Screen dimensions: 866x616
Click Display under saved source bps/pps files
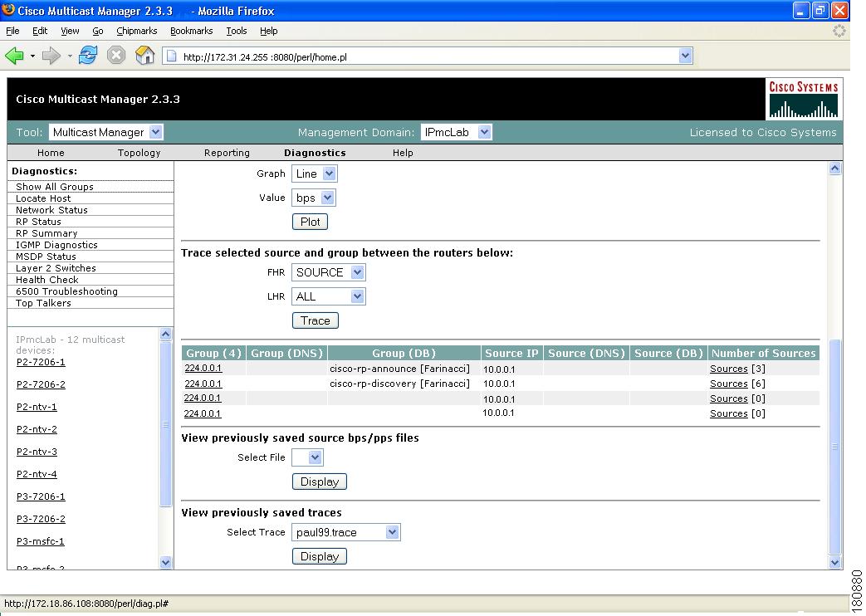click(x=320, y=482)
